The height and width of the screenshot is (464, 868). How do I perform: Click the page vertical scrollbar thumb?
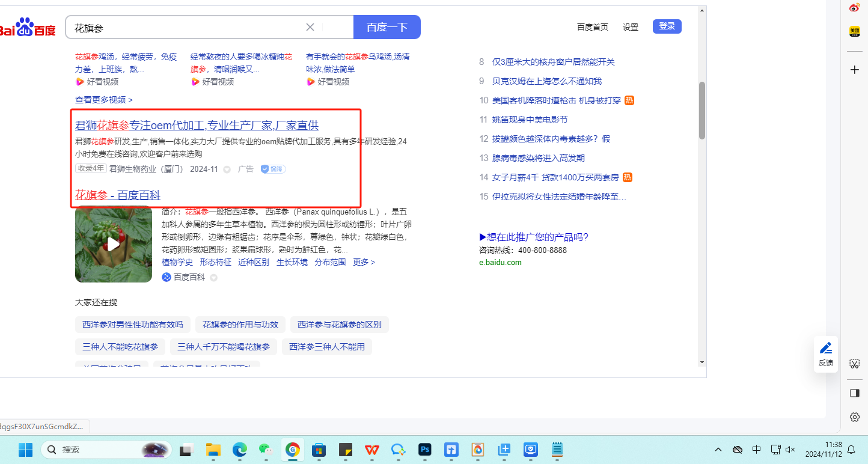tap(701, 111)
